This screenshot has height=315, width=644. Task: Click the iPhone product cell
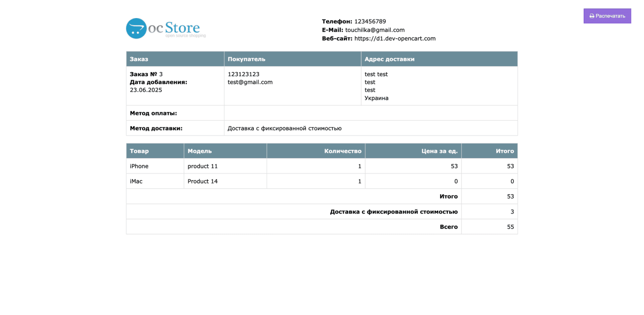pos(155,166)
